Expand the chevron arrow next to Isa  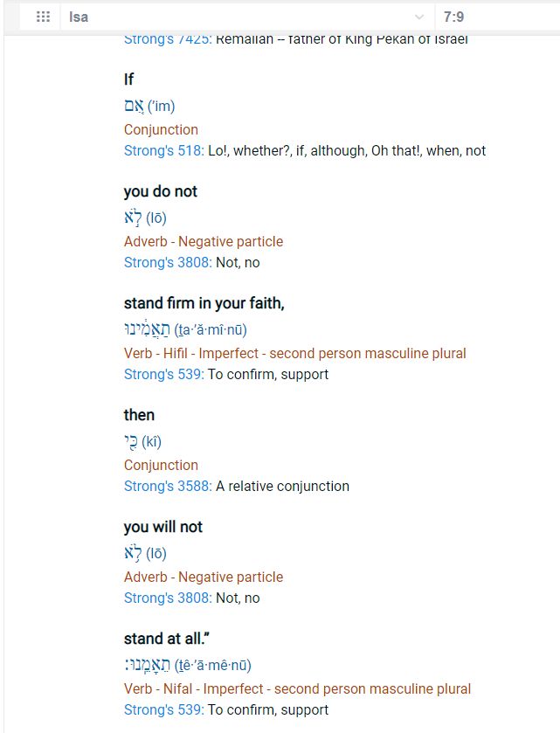click(419, 17)
